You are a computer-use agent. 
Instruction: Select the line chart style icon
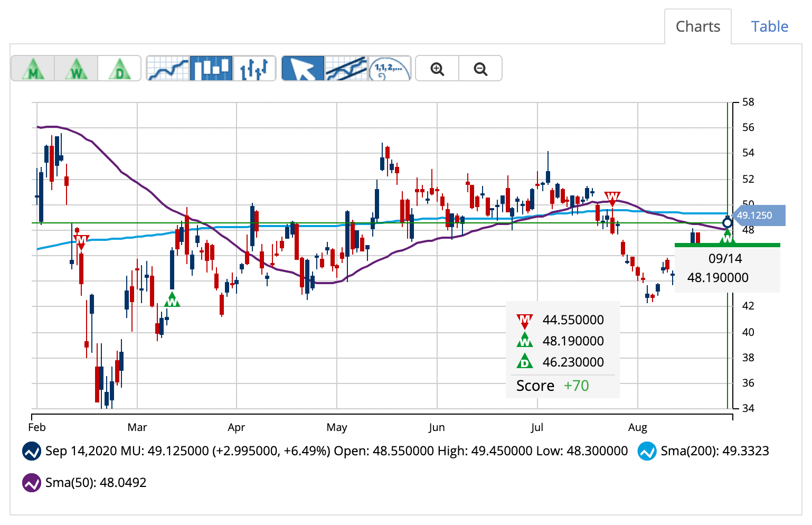pyautogui.click(x=168, y=68)
